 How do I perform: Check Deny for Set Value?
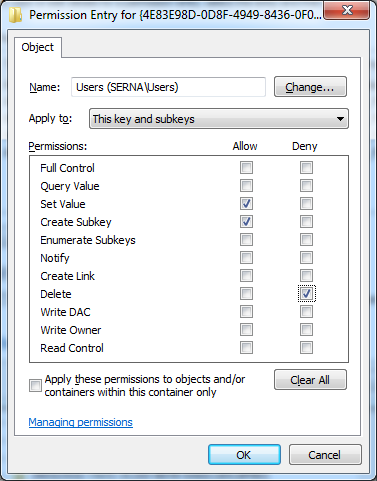(306, 204)
